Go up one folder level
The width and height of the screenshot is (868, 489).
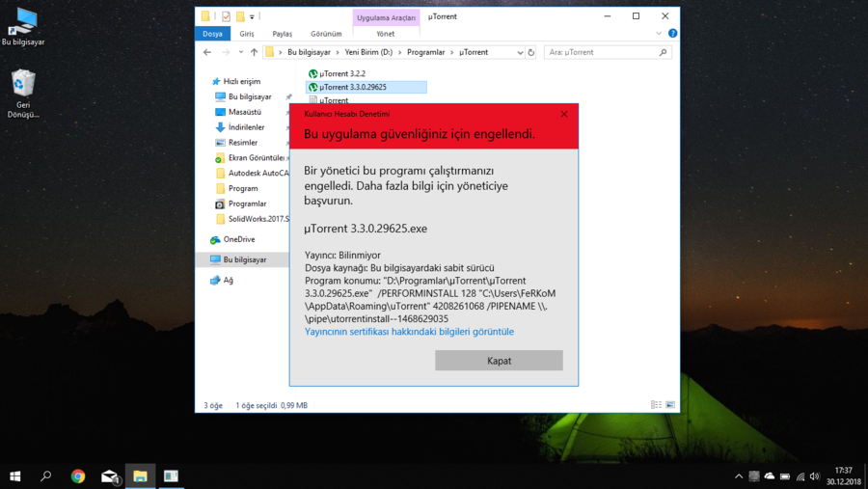pyautogui.click(x=254, y=52)
